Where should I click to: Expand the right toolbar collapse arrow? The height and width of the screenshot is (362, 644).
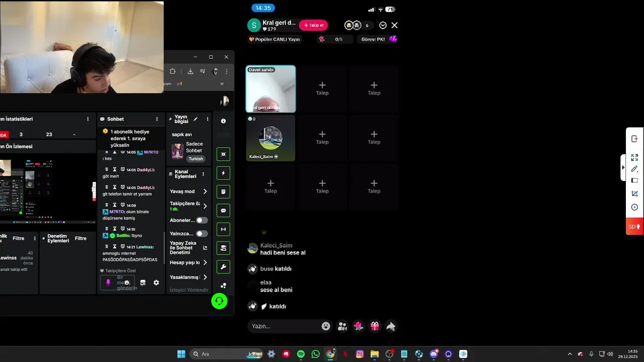pos(623,167)
